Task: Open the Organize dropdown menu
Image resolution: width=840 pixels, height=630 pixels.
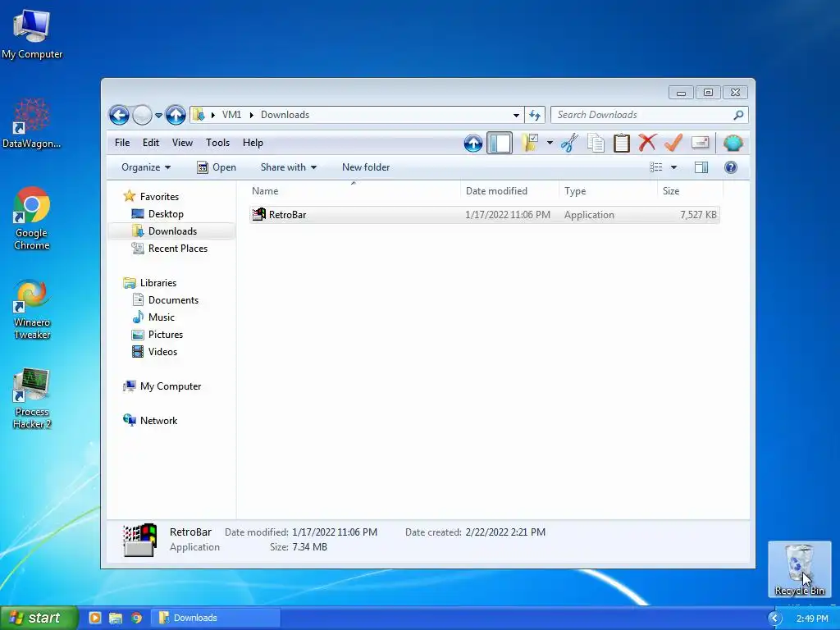Action: click(146, 167)
